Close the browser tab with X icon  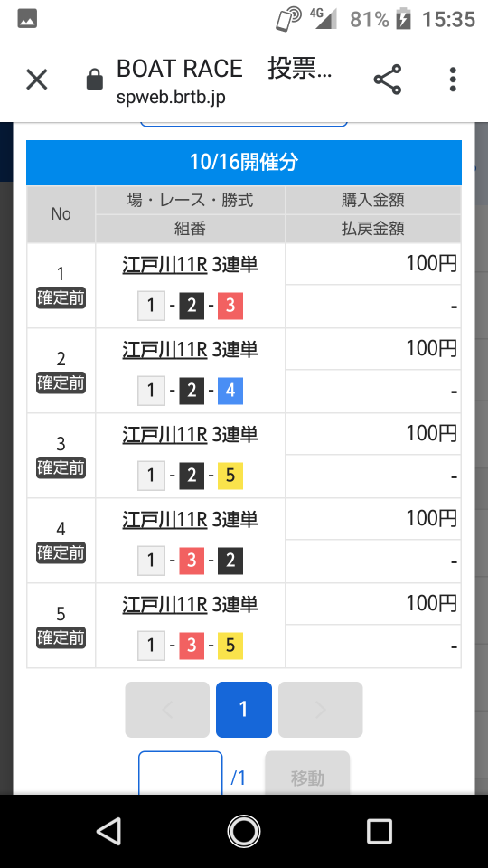click(37, 80)
